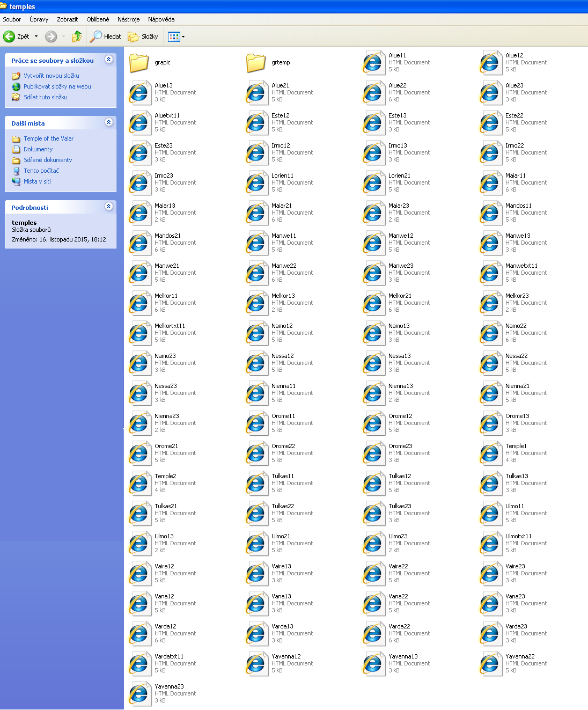Select the Tulkas22 HTML file icon
Screen dimensions: 588x710
257,513
